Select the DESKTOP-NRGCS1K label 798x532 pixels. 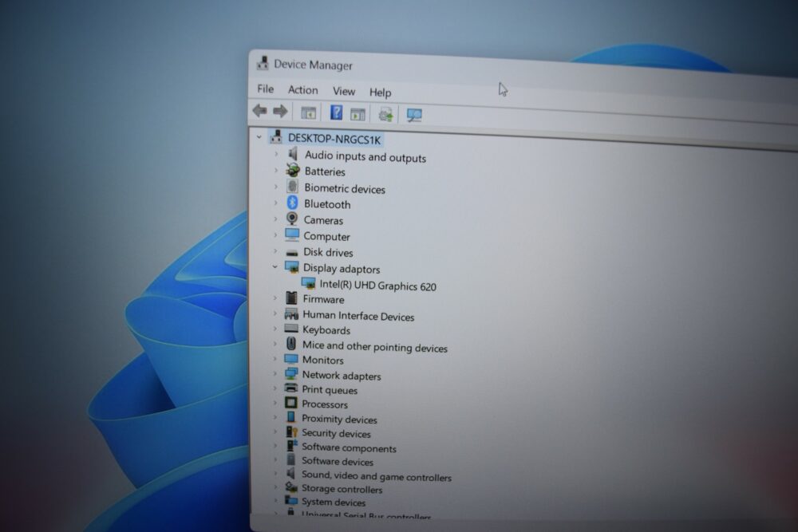pos(334,139)
